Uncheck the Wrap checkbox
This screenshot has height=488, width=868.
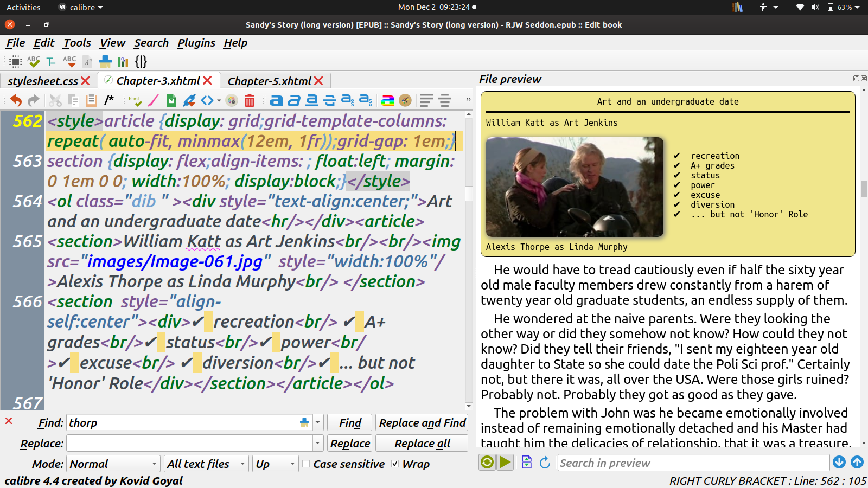point(395,464)
